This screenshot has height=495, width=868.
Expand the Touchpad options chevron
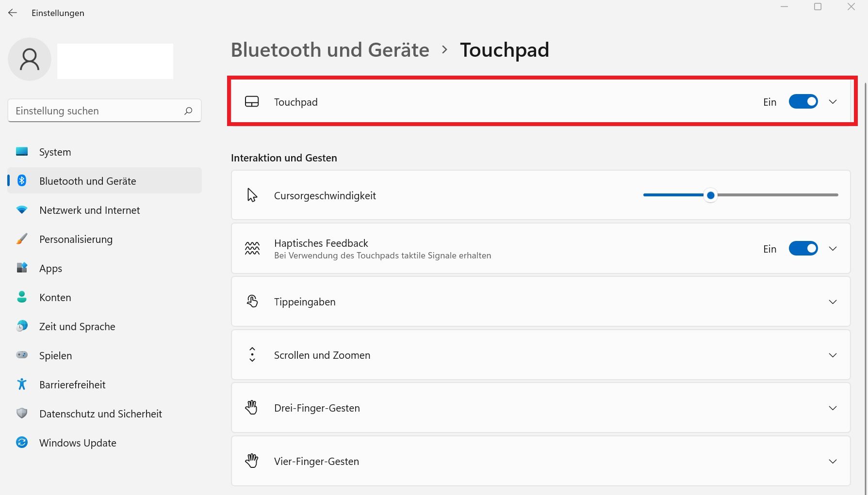point(833,102)
